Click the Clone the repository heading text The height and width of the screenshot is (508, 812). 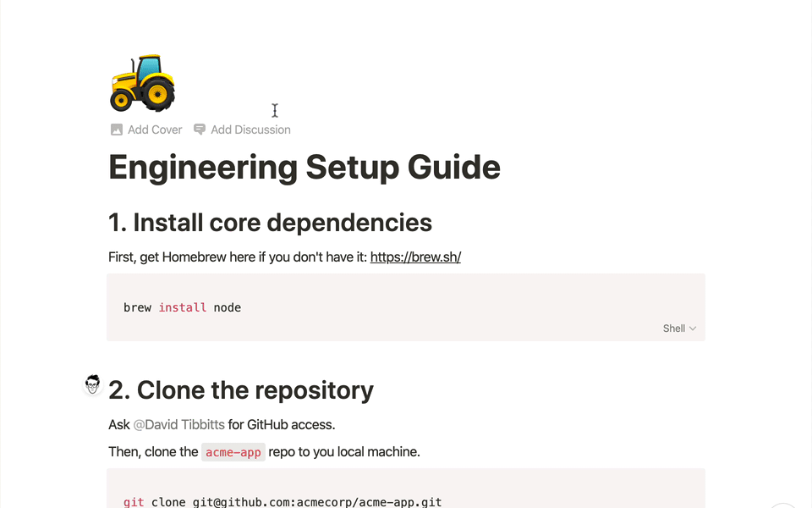[241, 390]
